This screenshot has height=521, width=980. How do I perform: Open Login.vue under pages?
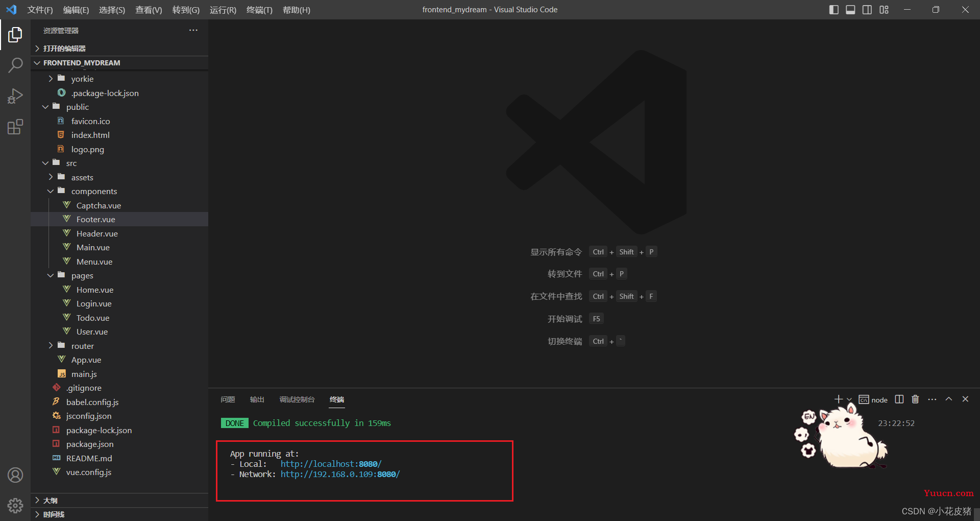coord(119,303)
